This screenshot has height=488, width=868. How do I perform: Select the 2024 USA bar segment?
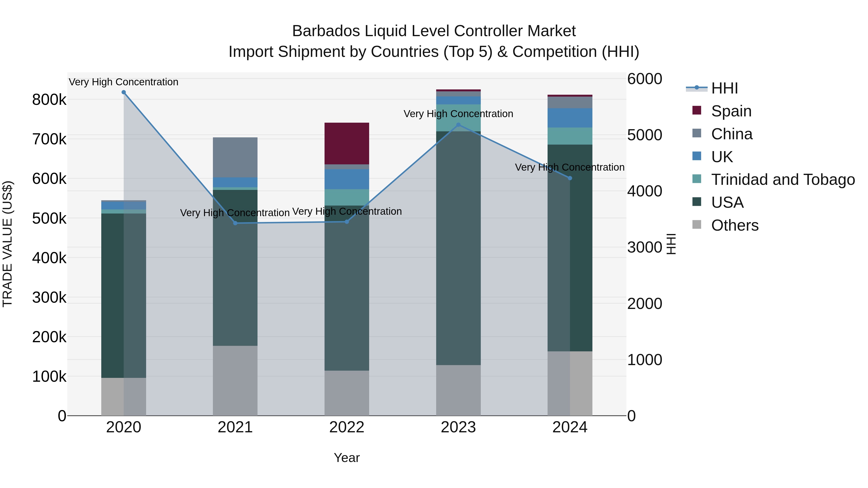(570, 248)
